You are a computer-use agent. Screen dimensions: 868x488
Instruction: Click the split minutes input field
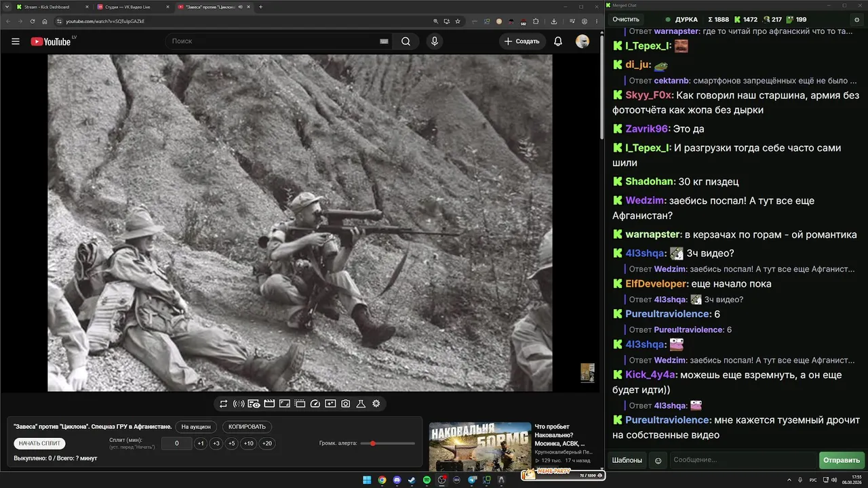(176, 443)
